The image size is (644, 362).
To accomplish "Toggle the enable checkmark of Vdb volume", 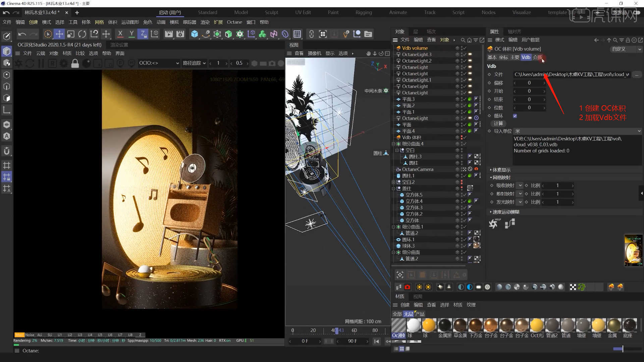I will tap(465, 48).
